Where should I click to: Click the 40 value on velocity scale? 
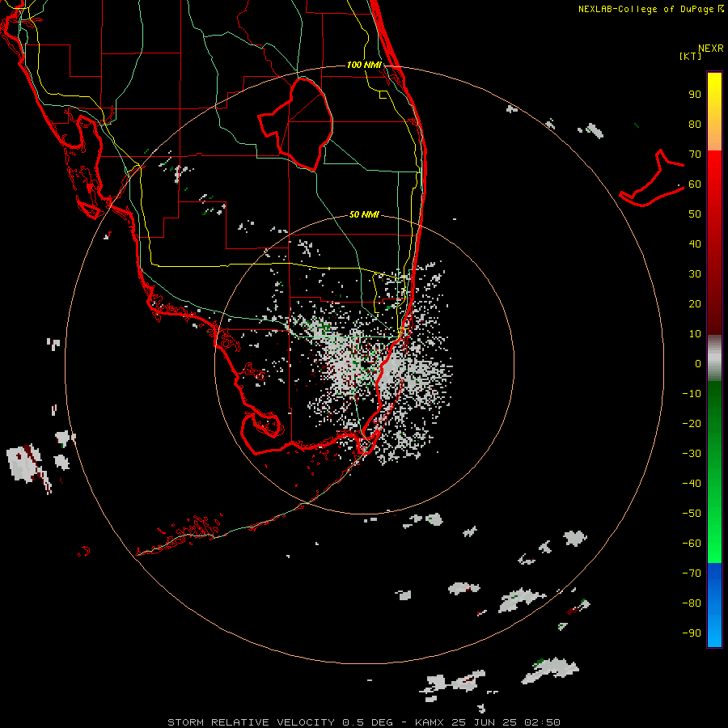[695, 244]
